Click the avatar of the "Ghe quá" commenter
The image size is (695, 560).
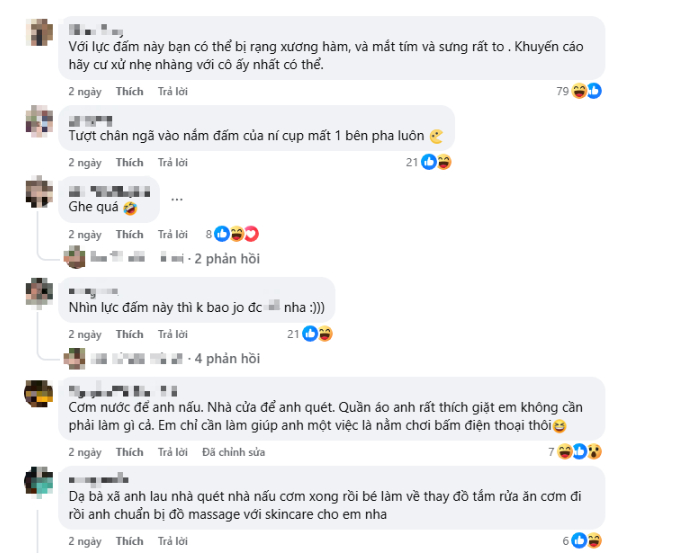pyautogui.click(x=40, y=190)
